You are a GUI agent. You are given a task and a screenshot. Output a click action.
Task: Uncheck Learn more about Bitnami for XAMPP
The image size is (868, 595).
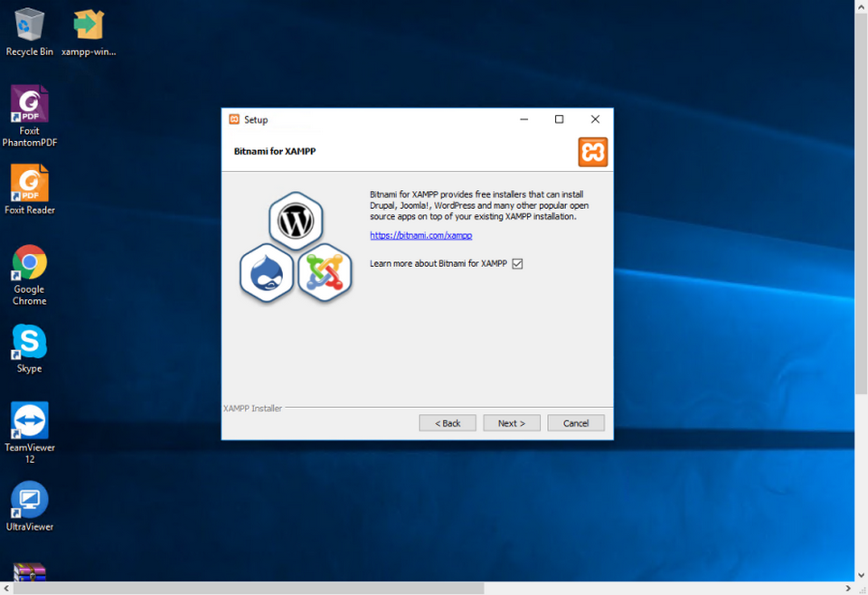[x=517, y=263]
